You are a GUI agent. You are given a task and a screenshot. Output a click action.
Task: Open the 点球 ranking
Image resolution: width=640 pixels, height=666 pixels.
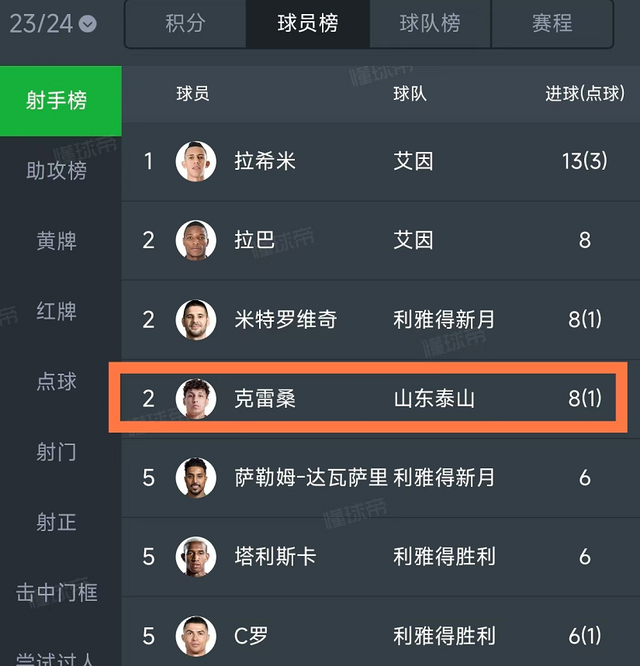click(57, 382)
